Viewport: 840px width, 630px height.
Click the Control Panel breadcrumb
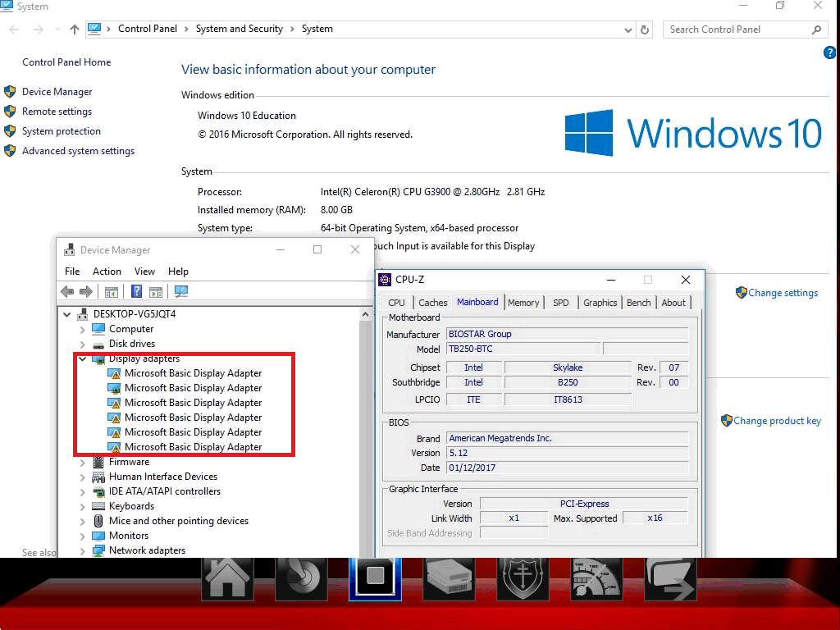coord(148,29)
